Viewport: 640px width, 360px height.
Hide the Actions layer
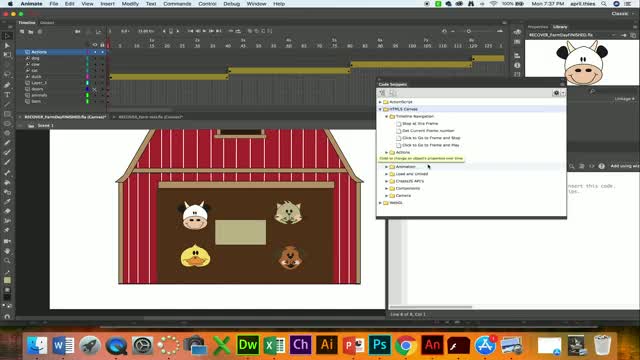[95, 52]
